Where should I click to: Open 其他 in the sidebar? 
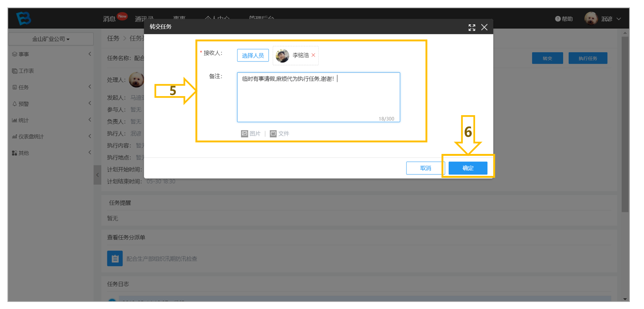(23, 153)
